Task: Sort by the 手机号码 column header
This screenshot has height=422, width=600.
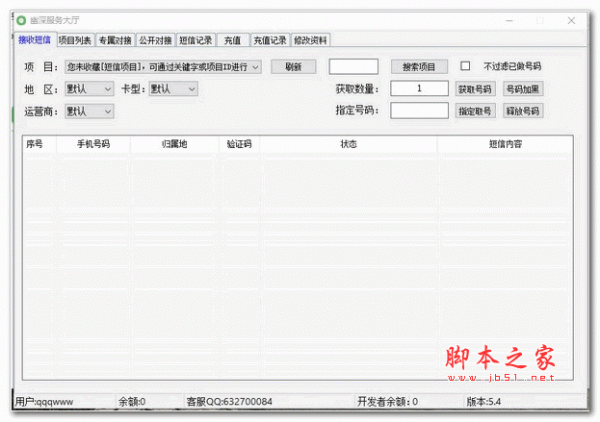Action: [x=93, y=144]
